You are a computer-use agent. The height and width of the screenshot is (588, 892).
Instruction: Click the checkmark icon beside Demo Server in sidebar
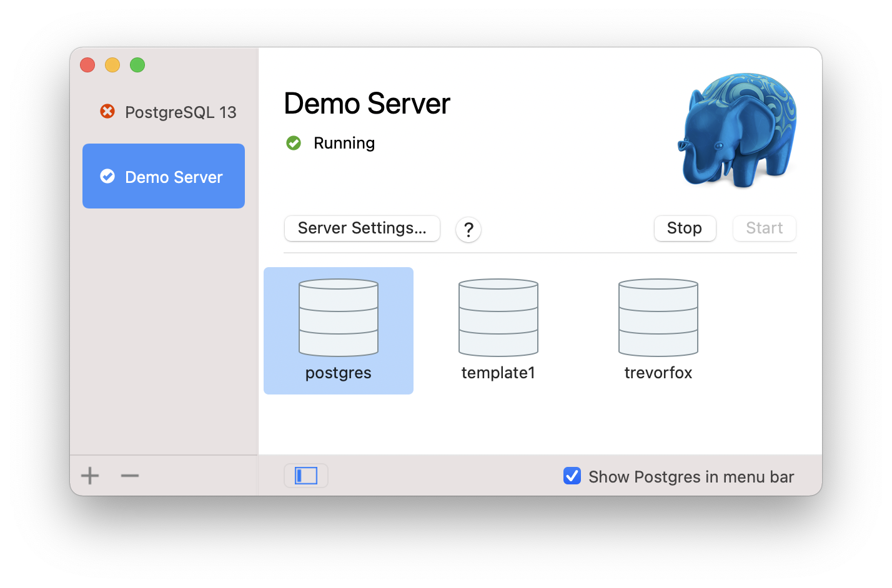click(107, 176)
